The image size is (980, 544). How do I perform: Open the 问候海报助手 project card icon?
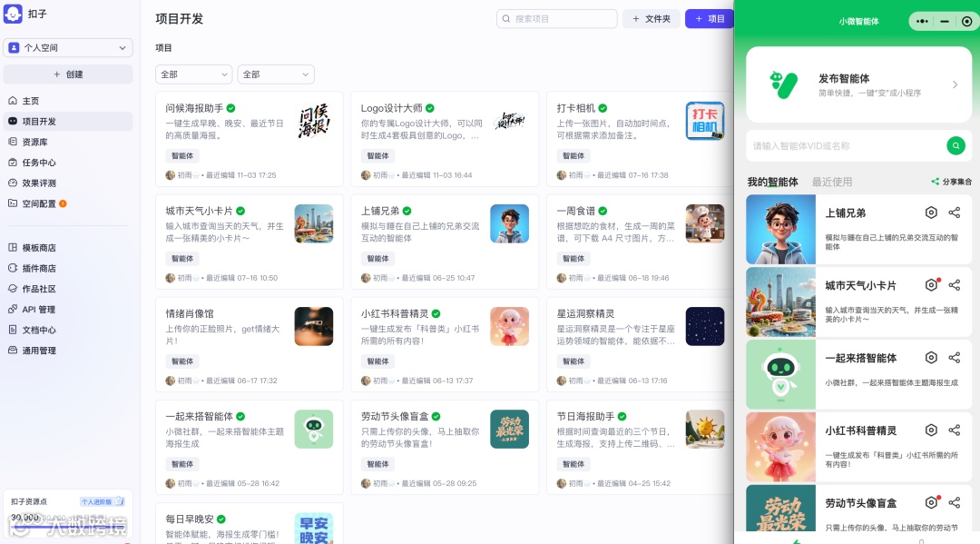pyautogui.click(x=314, y=121)
